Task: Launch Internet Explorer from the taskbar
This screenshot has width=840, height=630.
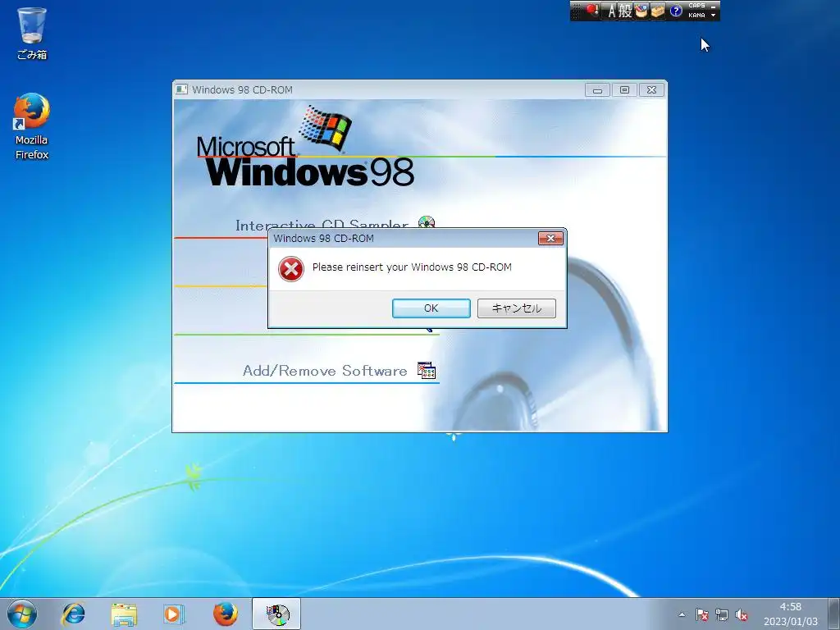Action: [73, 614]
